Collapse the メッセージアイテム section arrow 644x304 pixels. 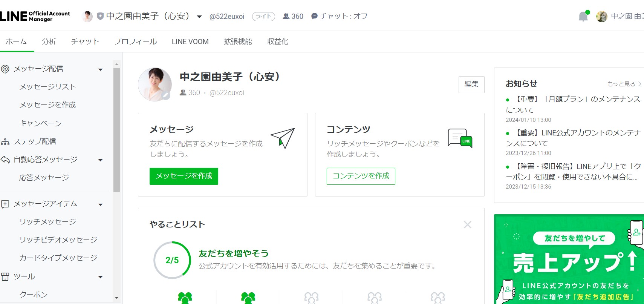pos(100,204)
